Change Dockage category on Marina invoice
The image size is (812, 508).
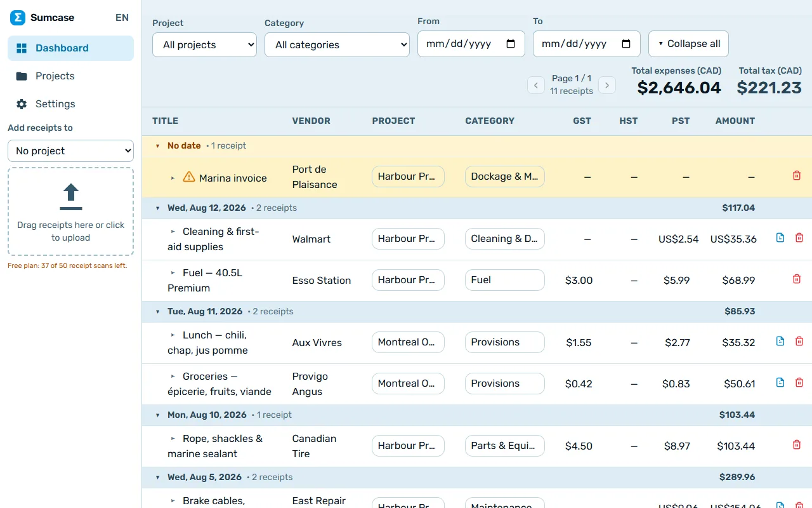click(x=505, y=177)
